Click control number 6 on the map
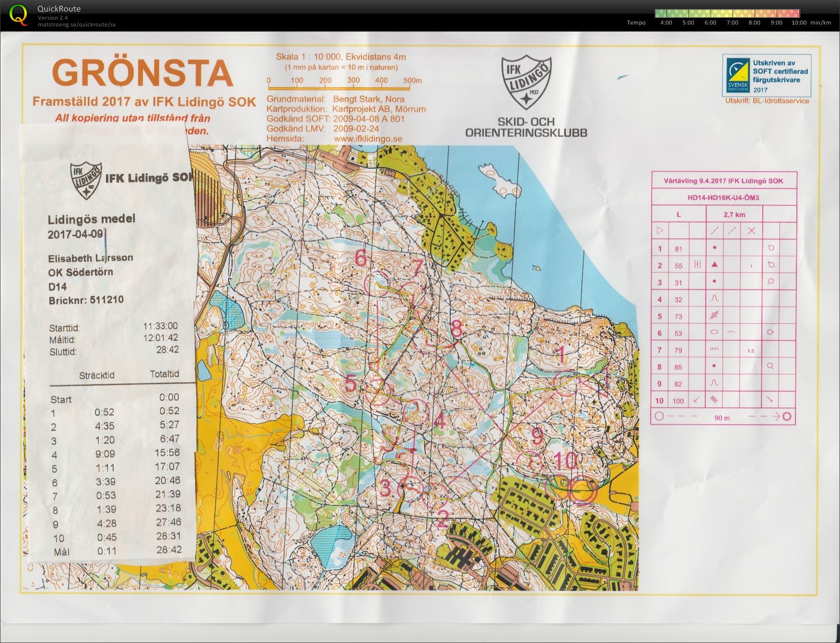Image resolution: width=840 pixels, height=643 pixels. [361, 259]
